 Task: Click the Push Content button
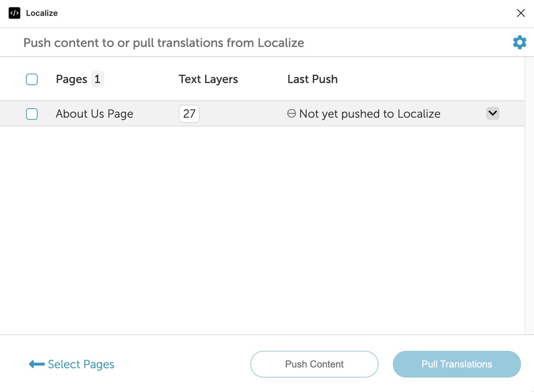tap(314, 364)
